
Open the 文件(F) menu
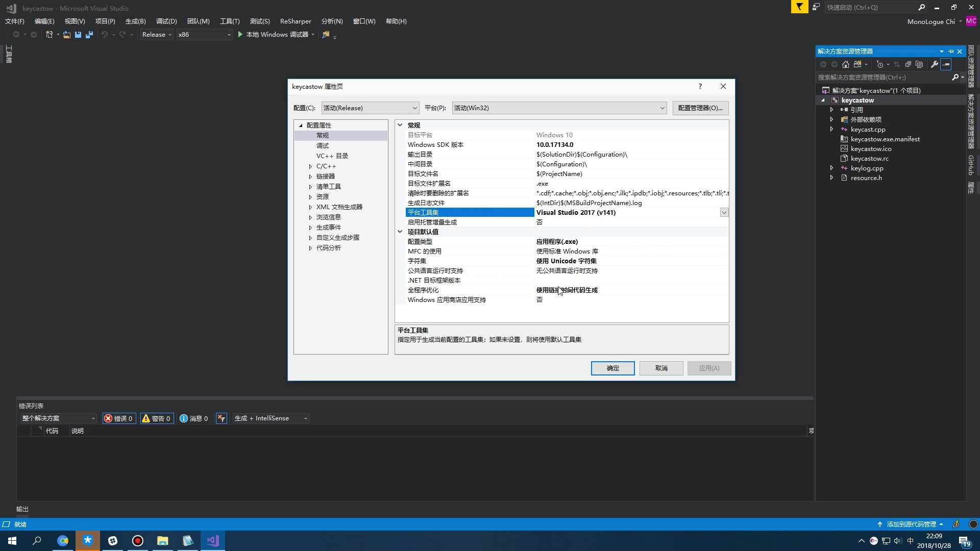(x=14, y=21)
